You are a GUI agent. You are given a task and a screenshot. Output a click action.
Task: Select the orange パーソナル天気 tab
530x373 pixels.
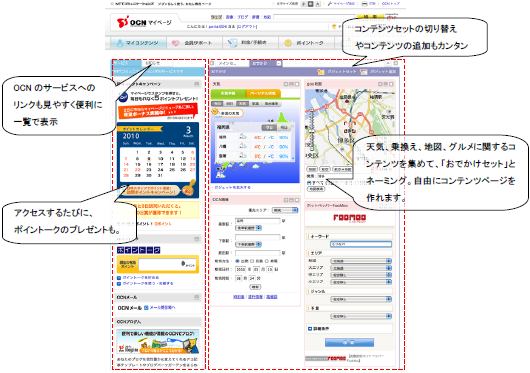pyautogui.click(x=263, y=93)
